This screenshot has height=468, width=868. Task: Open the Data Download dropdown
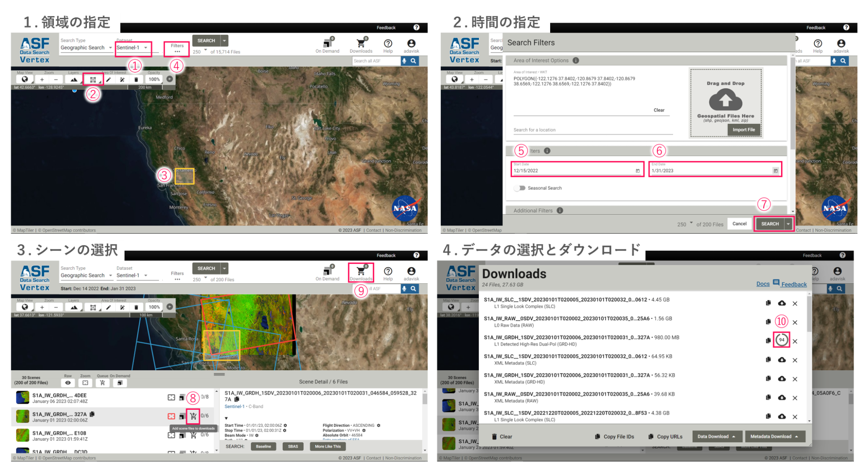click(x=717, y=436)
